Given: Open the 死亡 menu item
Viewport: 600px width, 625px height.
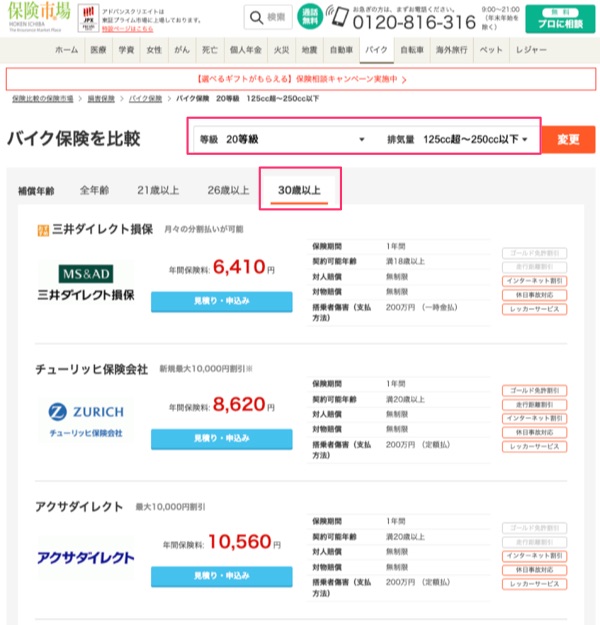Looking at the screenshot, I should click(x=210, y=50).
